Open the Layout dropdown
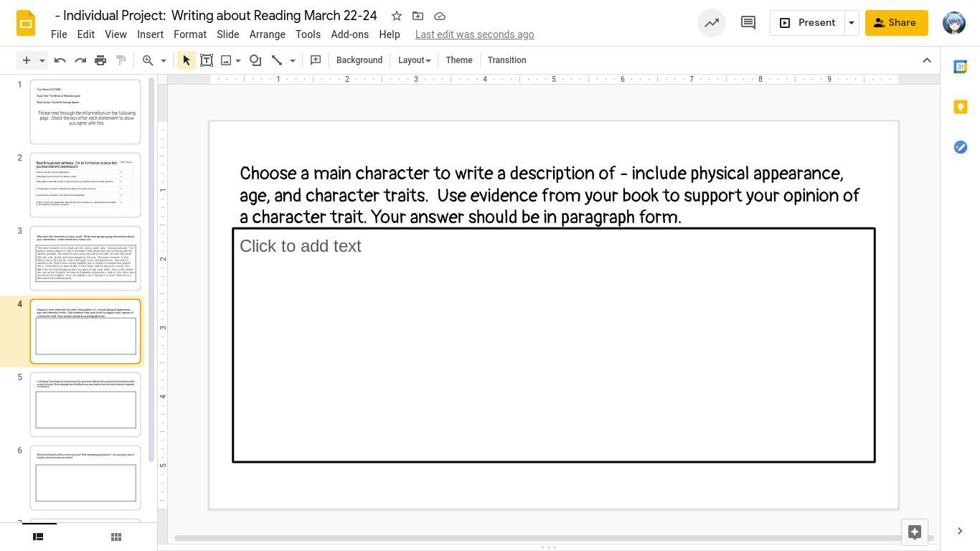 415,60
